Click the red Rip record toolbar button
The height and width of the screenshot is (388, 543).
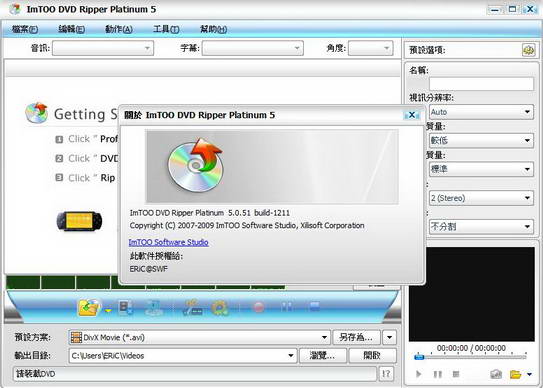(x=258, y=307)
